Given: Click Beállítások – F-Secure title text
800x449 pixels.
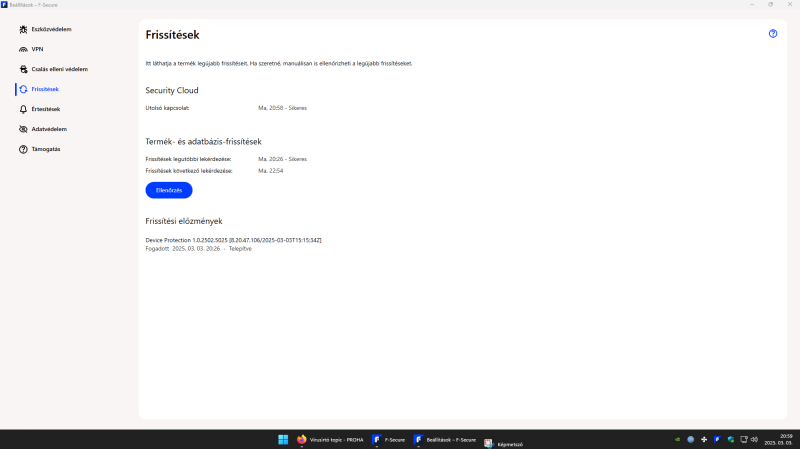Looking at the screenshot, I should (x=34, y=5).
